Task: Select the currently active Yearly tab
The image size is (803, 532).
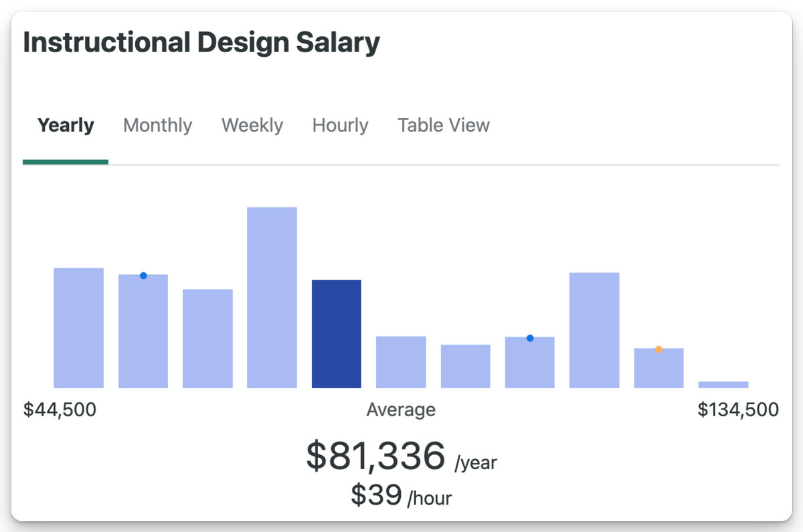Action: click(x=65, y=125)
